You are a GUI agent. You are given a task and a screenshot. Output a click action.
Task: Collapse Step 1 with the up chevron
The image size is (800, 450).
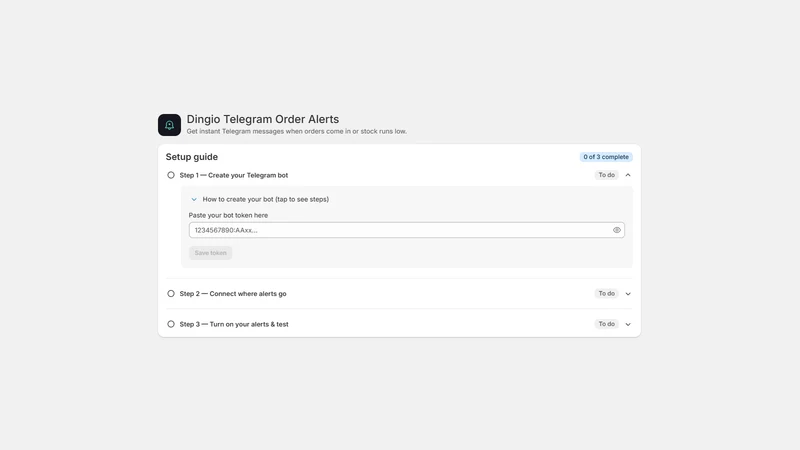(x=628, y=175)
